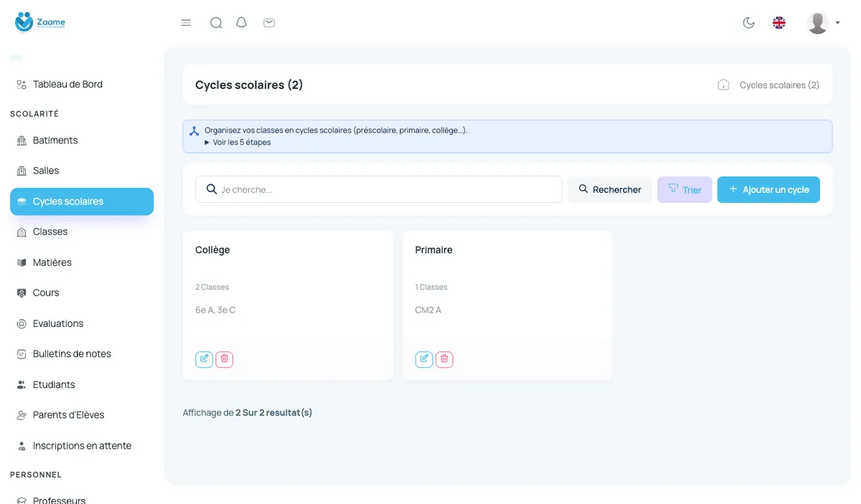Open the user avatar menu
861x504 pixels.
(x=823, y=23)
